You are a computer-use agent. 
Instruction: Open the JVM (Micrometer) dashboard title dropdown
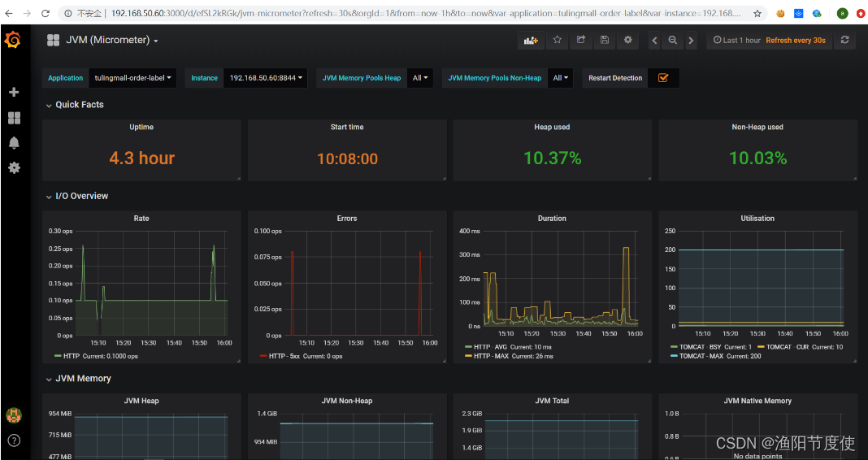(x=112, y=40)
